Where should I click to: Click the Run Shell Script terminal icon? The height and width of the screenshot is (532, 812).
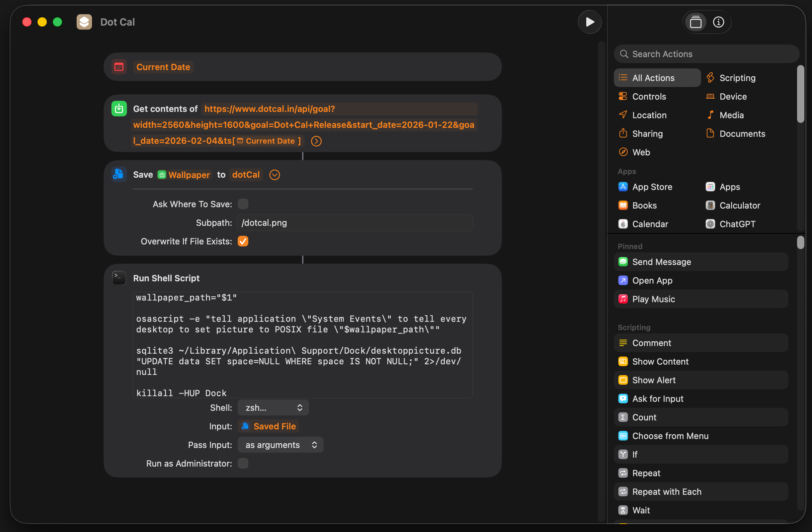[x=119, y=278]
